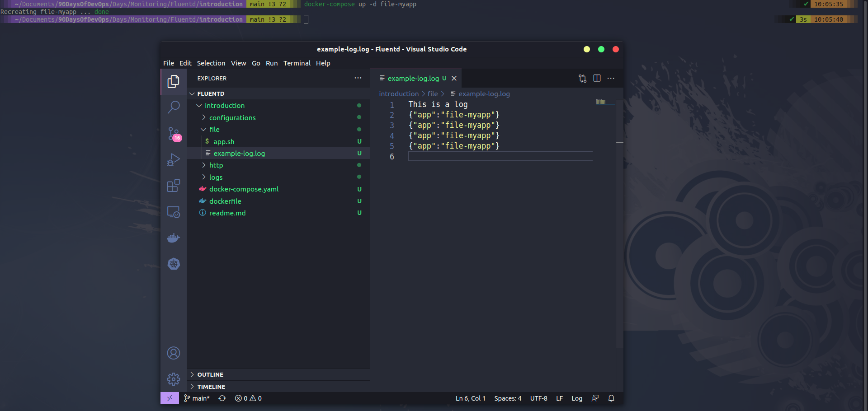Open the Search view icon
This screenshot has height=411, width=868.
pos(174,107)
